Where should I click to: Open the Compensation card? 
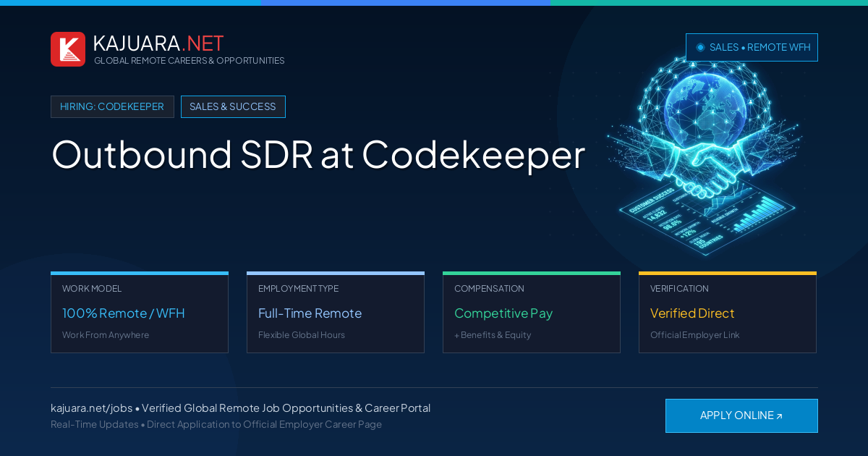coord(532,313)
